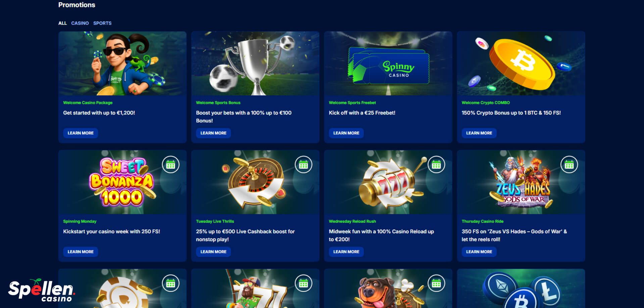644x308 pixels.
Task: Click calendar icon on Tuesday Live Thrills card
Action: pyautogui.click(x=303, y=165)
